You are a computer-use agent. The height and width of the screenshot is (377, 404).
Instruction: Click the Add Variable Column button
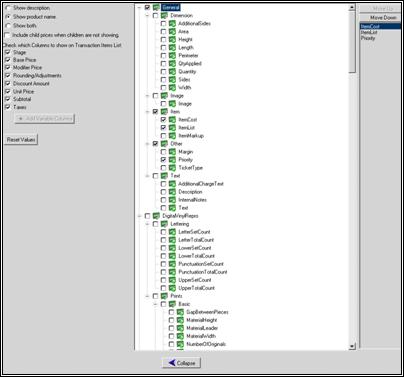tap(45, 118)
